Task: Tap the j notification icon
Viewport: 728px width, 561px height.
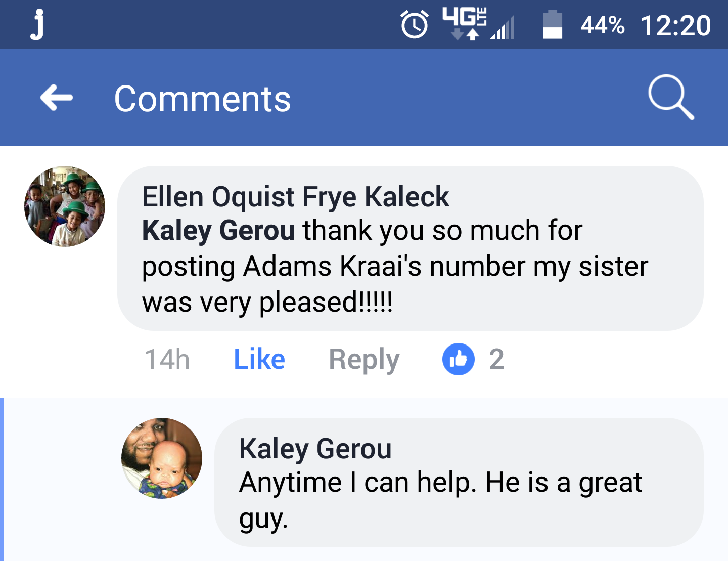Action: (37, 25)
